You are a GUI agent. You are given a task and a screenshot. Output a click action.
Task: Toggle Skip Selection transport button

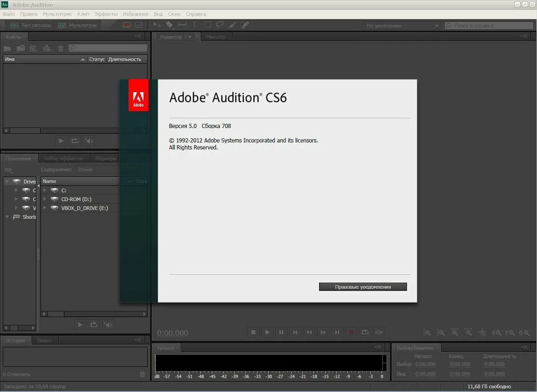pos(379,332)
